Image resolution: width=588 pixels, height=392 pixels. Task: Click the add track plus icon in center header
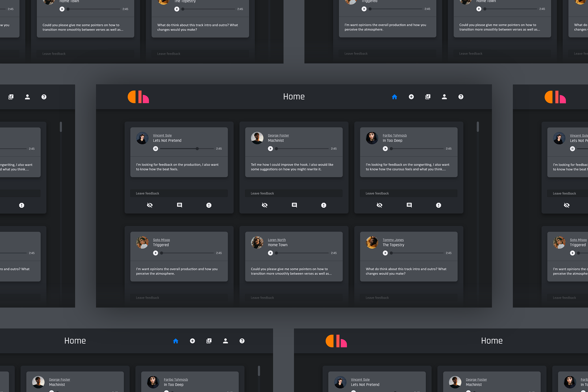[x=411, y=97]
